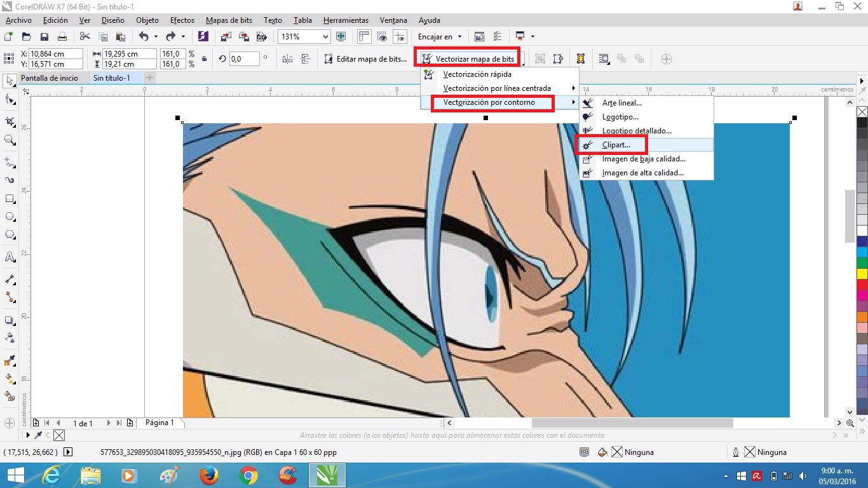Flip the selection vertically
Viewport: 868px width, 488px height.
305,58
